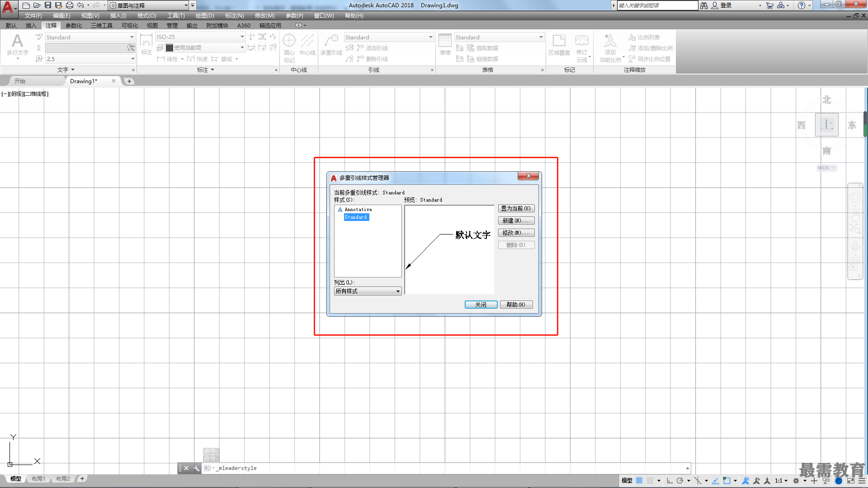Click 添加当前比例 add current scale
This screenshot has height=488, width=868.
(610, 48)
